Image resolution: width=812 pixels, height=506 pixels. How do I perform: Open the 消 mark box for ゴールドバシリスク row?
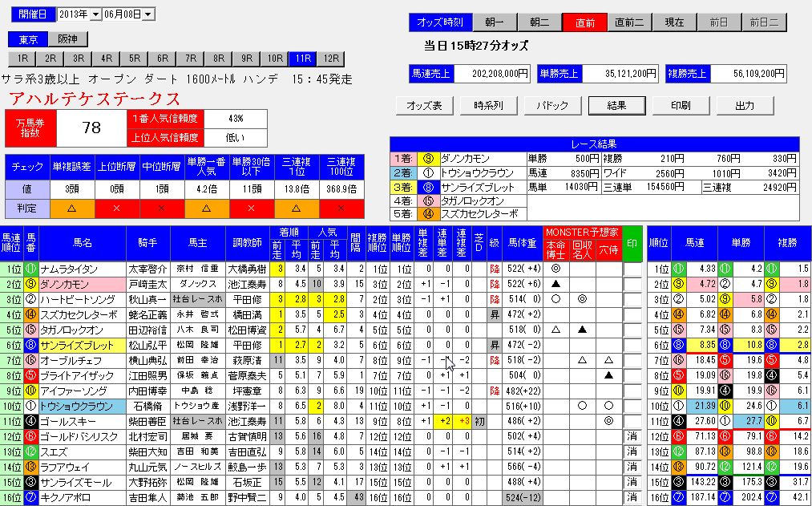[x=632, y=436]
